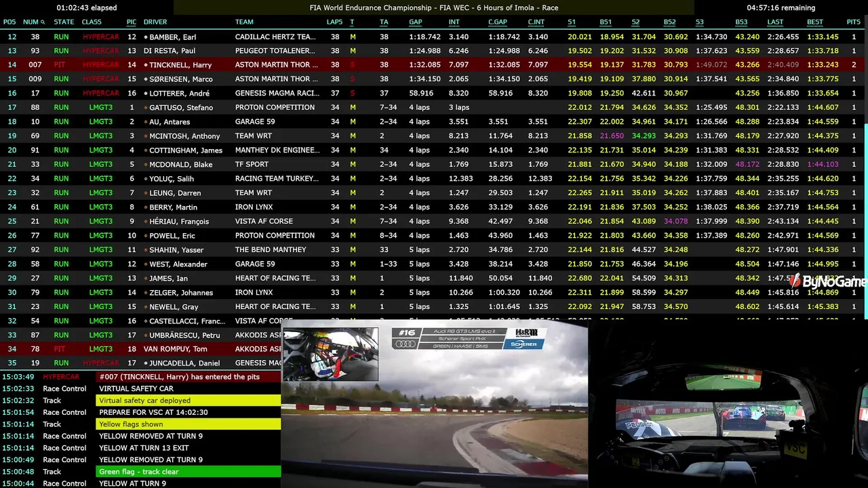Image resolution: width=868 pixels, height=488 pixels.
Task: Click the '04:57:16 remaining' timer
Action: tap(781, 8)
